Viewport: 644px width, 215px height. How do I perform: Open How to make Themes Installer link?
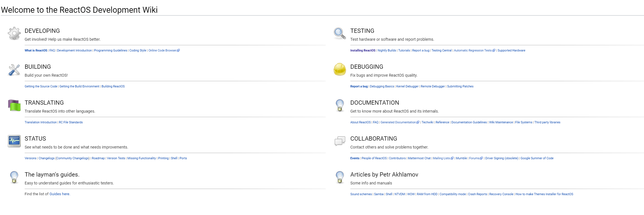(544, 194)
